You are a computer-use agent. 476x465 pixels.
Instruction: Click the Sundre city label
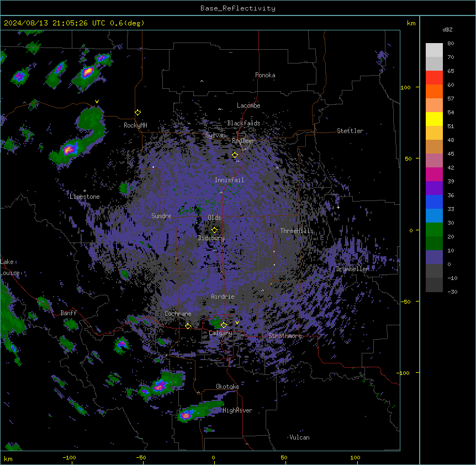click(x=161, y=216)
